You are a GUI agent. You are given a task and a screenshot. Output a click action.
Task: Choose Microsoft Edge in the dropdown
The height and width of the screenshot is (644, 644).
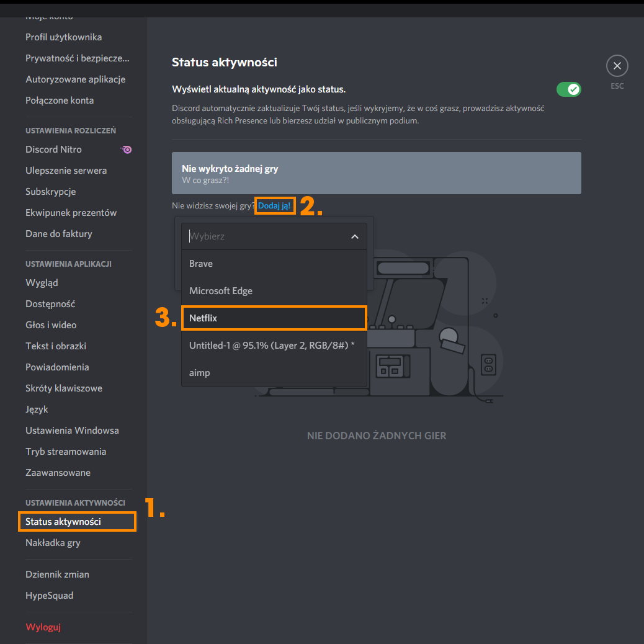[274, 291]
